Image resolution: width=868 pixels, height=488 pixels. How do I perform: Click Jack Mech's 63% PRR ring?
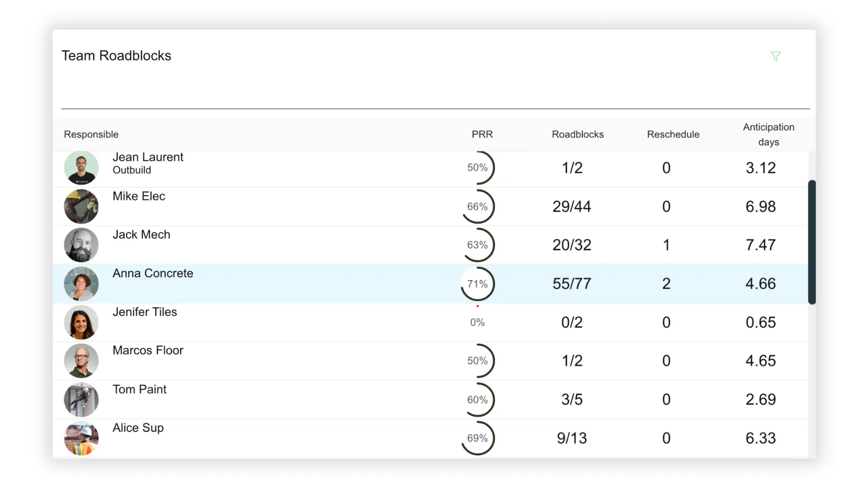(478, 245)
